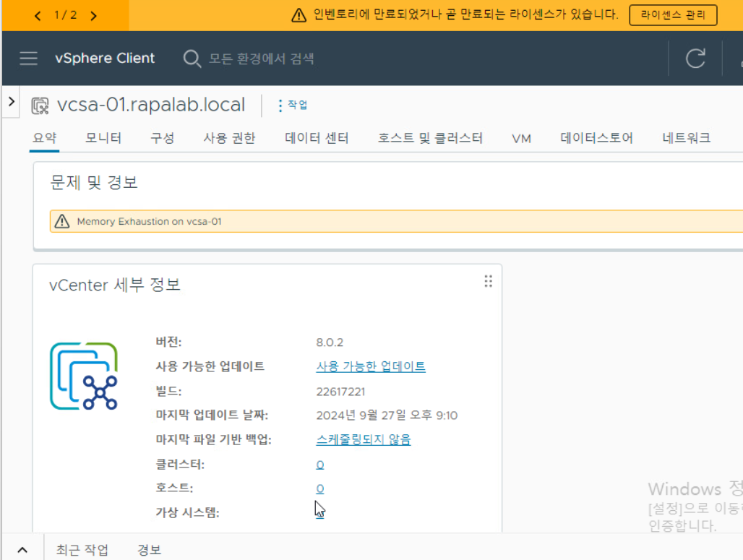
Task: Open the 구성 tab
Action: click(163, 138)
